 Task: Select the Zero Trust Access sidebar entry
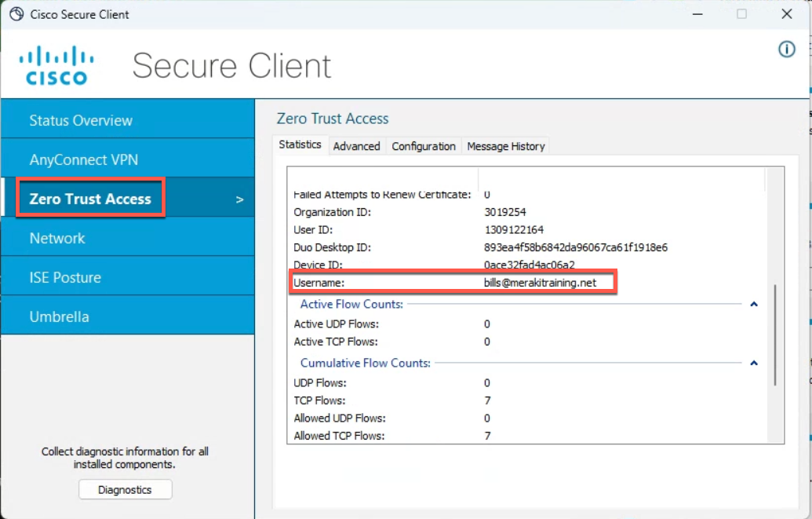tap(89, 199)
